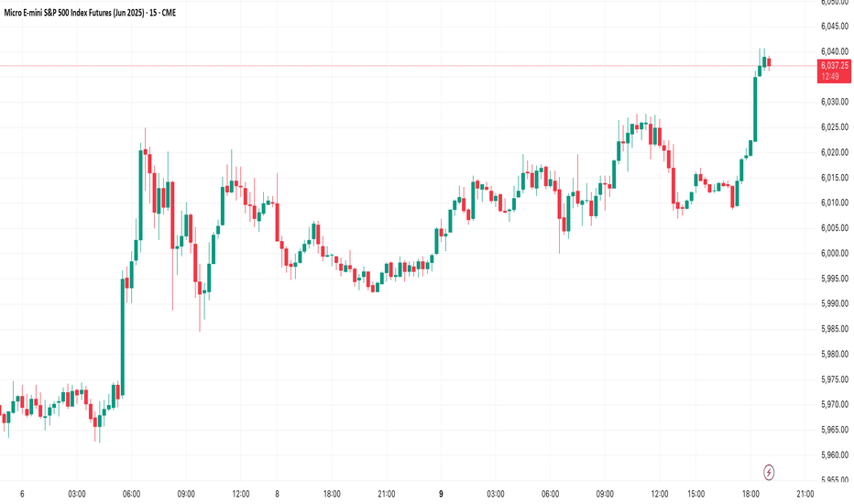Open the Micro E-mini S&P 500 symbol title
Screen dimensions: 854x504
pyautogui.click(x=90, y=13)
